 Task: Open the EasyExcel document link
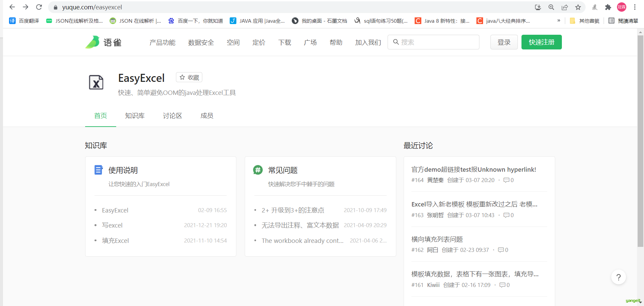115,210
